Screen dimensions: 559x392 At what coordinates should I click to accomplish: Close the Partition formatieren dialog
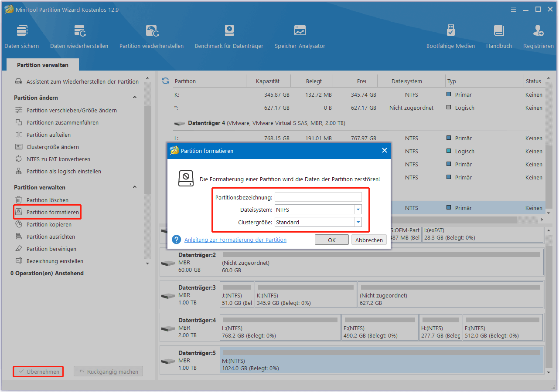(384, 150)
